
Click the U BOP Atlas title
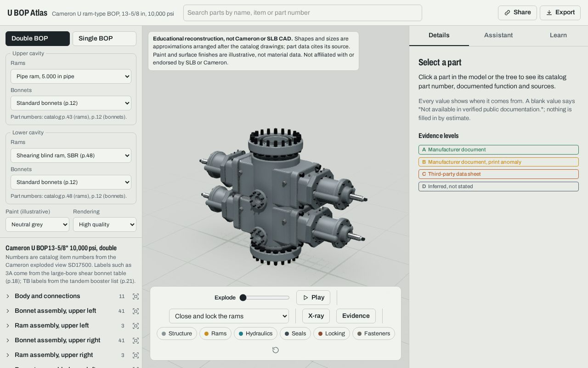[27, 13]
